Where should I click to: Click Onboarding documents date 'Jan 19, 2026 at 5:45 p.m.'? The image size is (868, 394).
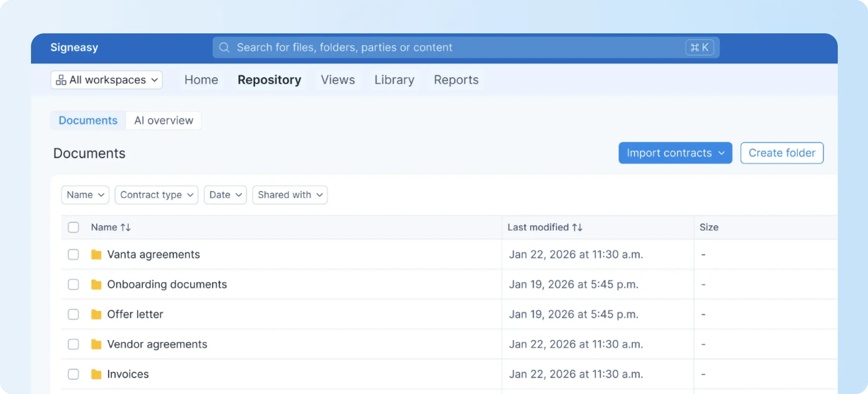[x=574, y=284]
